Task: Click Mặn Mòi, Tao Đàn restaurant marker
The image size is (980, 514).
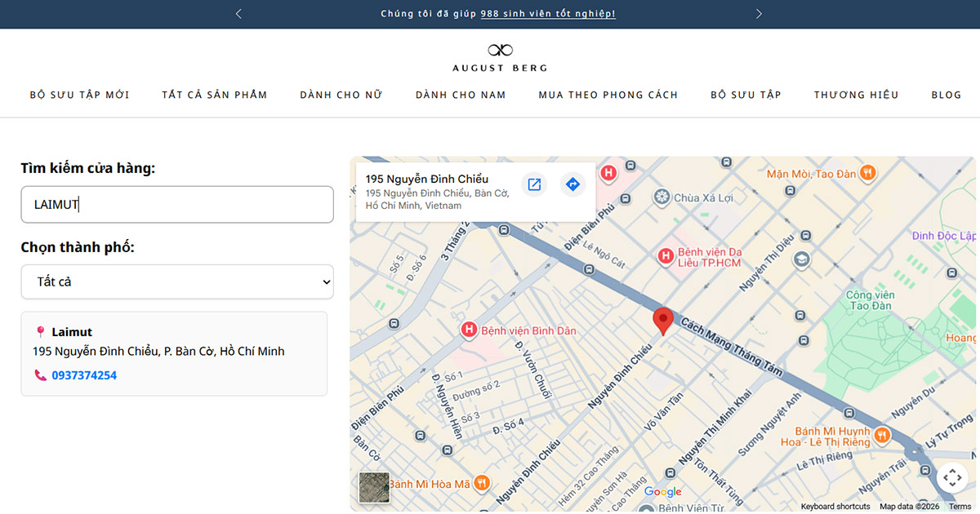Action: click(x=868, y=173)
